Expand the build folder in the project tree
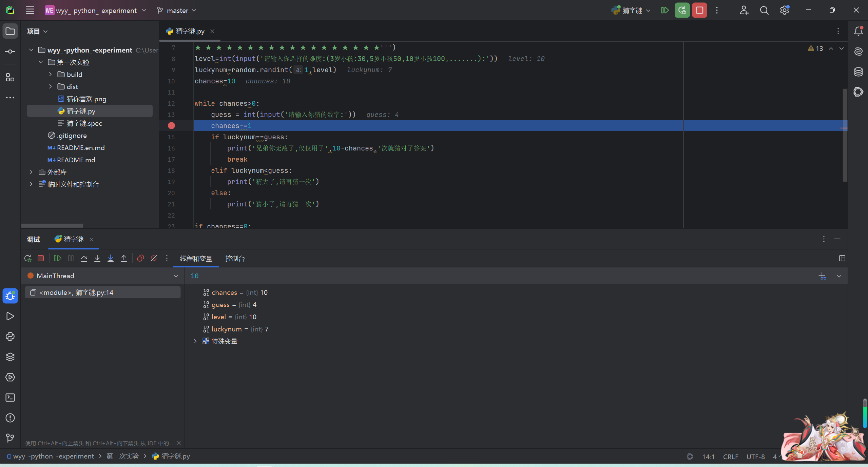Screen dimensions: 868x467 click(51, 75)
